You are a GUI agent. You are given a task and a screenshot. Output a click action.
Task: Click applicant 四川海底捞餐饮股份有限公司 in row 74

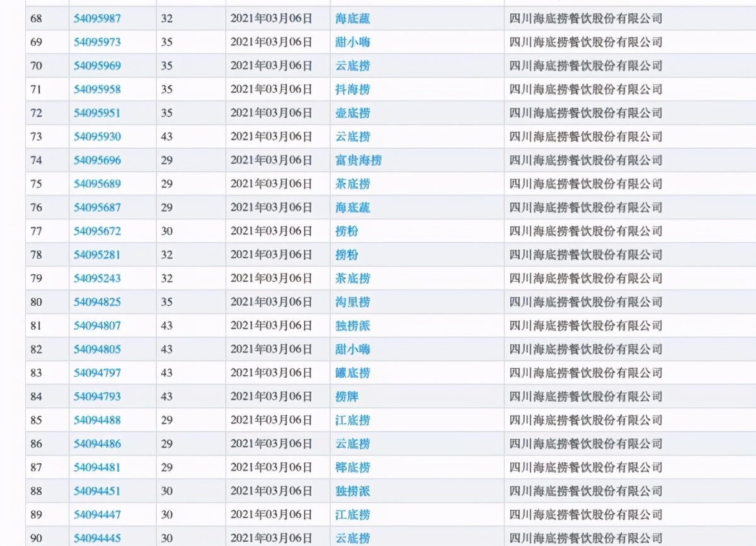click(x=586, y=160)
